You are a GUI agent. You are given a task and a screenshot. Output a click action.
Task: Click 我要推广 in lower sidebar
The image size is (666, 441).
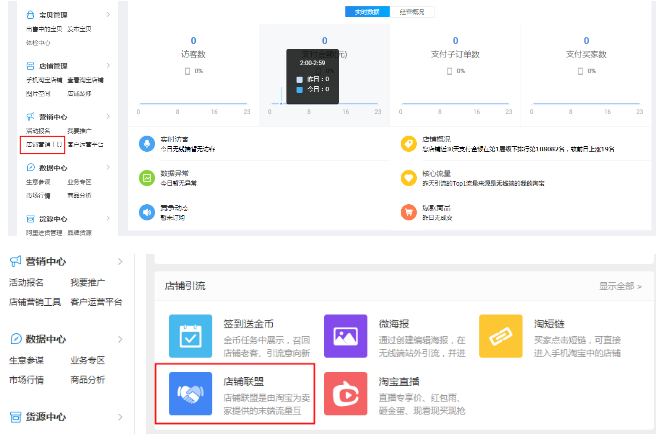(x=85, y=283)
